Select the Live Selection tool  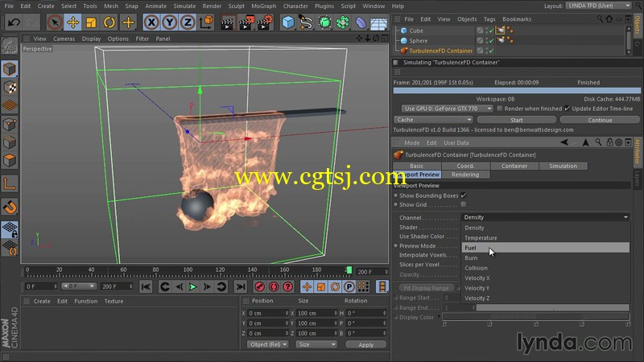click(x=55, y=23)
